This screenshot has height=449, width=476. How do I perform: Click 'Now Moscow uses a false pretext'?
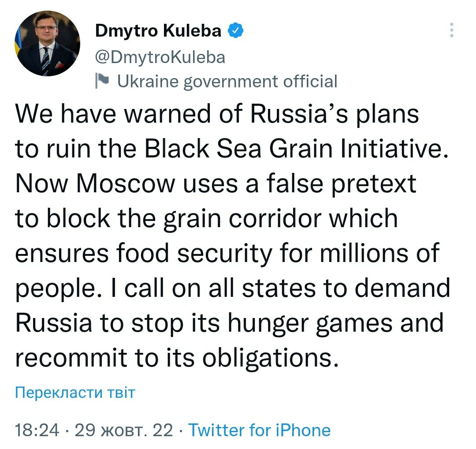point(216,183)
